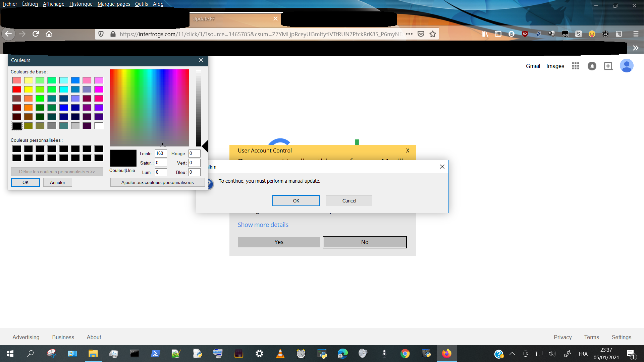The image size is (644, 362).
Task: Expand the overflow bookmarks double chevron
Action: coord(636,48)
